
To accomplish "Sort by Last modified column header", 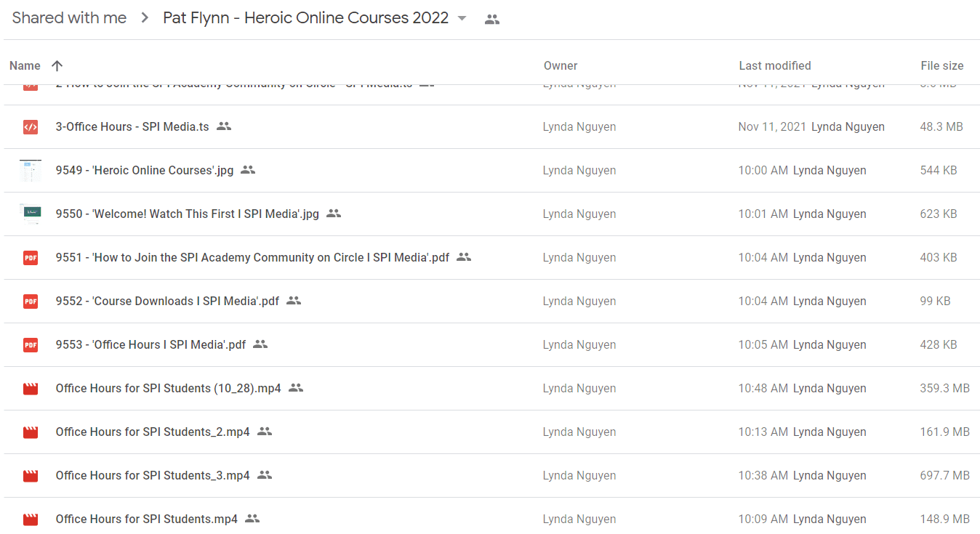I will (x=775, y=65).
